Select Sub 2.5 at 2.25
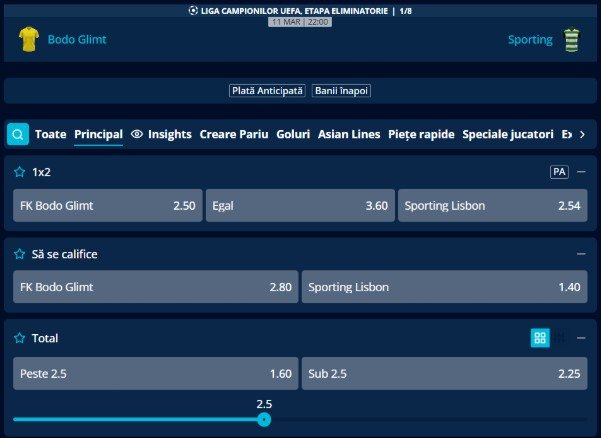Screen dimensions: 601x438 coord(445,374)
